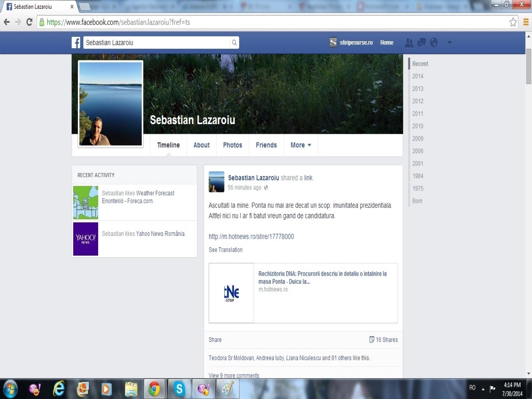
Task: Open Skype from taskbar
Action: tap(179, 389)
